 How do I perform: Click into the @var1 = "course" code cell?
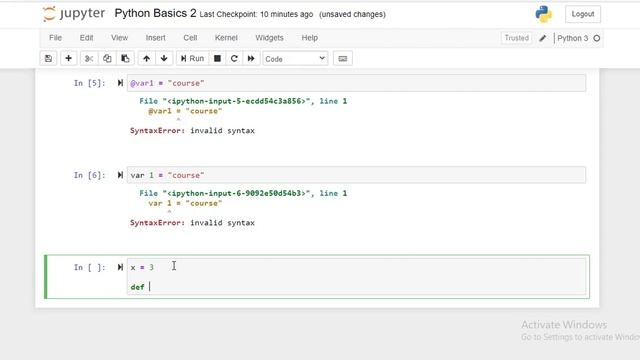point(356,83)
